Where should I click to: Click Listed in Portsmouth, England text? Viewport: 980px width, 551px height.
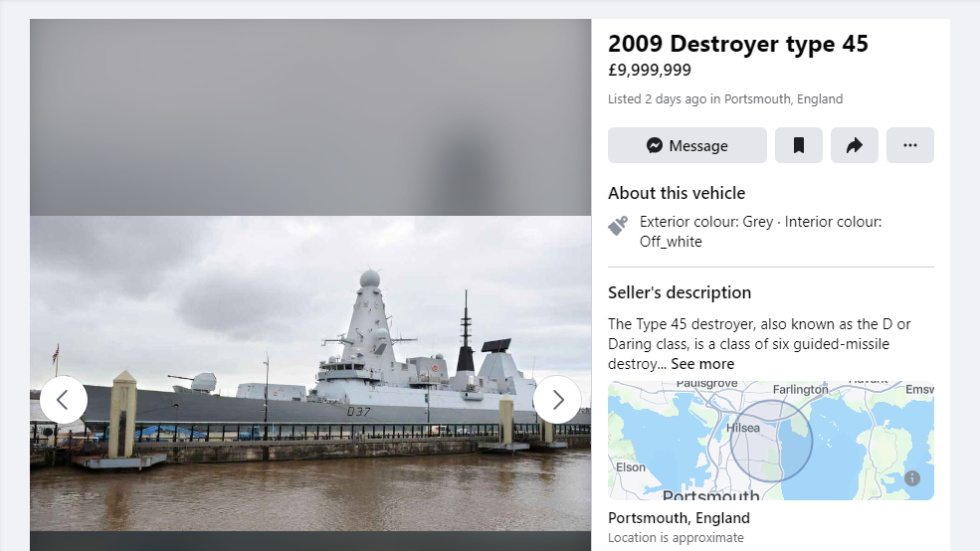pos(725,99)
